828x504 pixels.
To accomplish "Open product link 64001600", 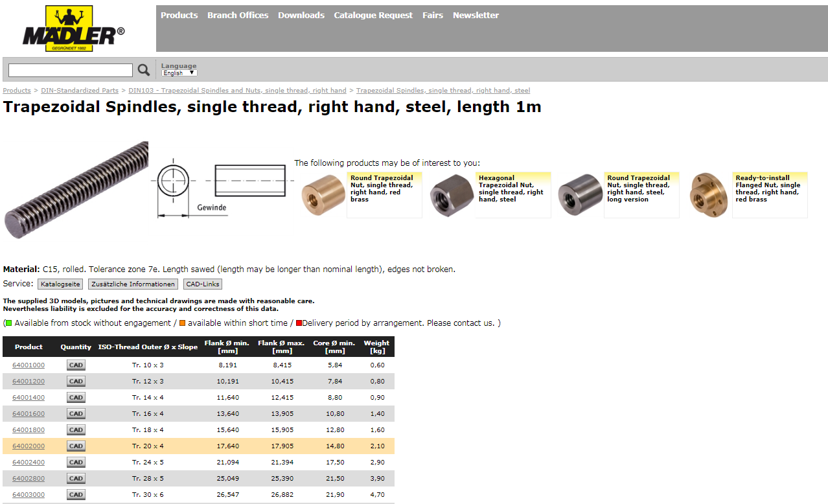I will [x=29, y=414].
